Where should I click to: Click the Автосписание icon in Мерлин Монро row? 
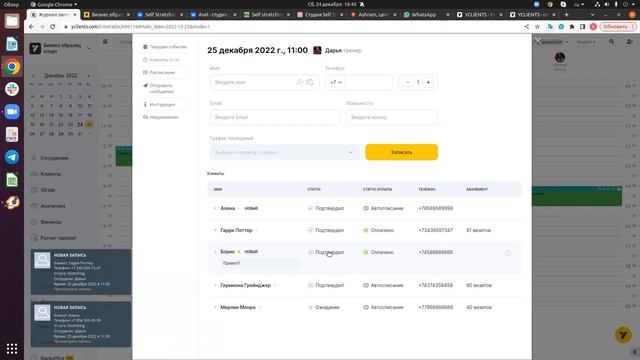366,307
